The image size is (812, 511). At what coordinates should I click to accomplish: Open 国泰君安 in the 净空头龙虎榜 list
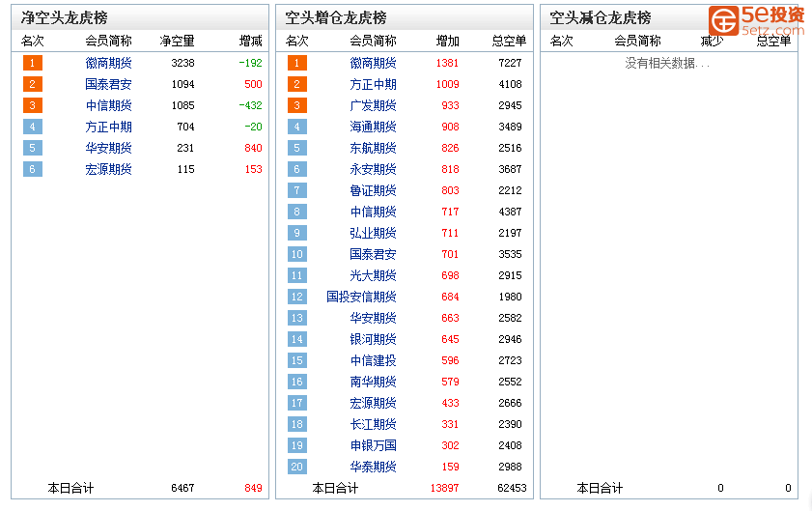(x=108, y=84)
